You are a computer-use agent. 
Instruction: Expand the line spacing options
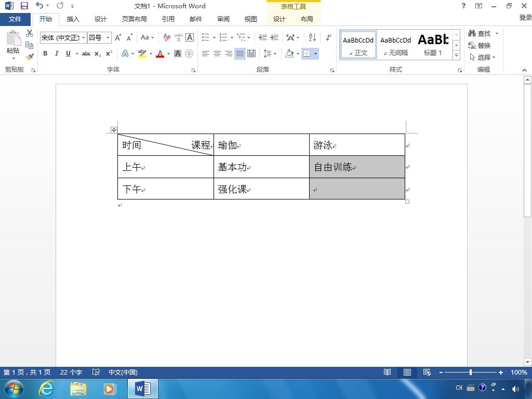coord(270,54)
